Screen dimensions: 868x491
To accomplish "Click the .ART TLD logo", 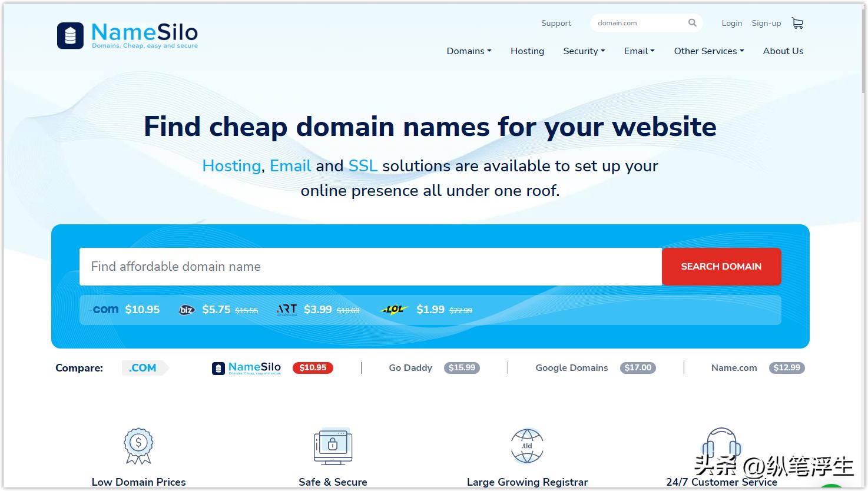I will point(287,310).
